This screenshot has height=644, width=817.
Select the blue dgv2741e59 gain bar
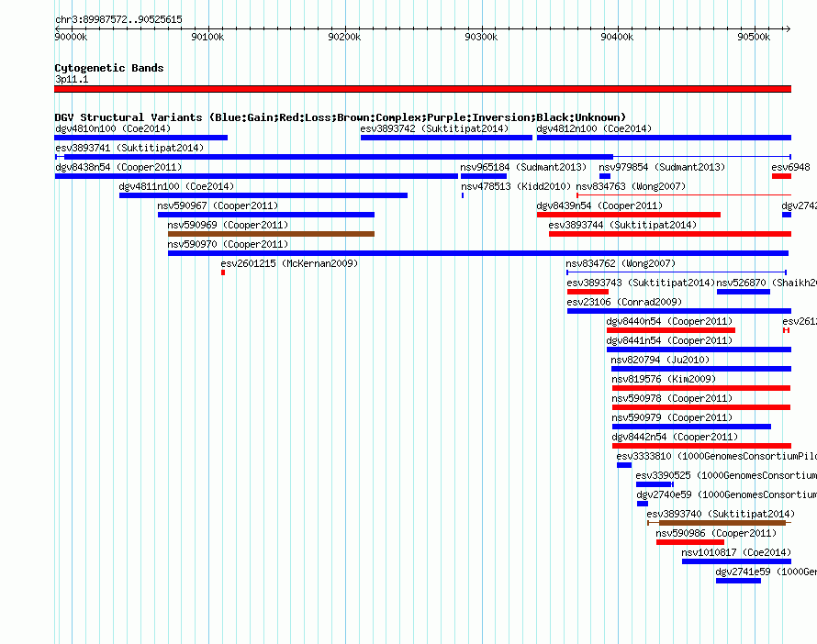tap(738, 581)
